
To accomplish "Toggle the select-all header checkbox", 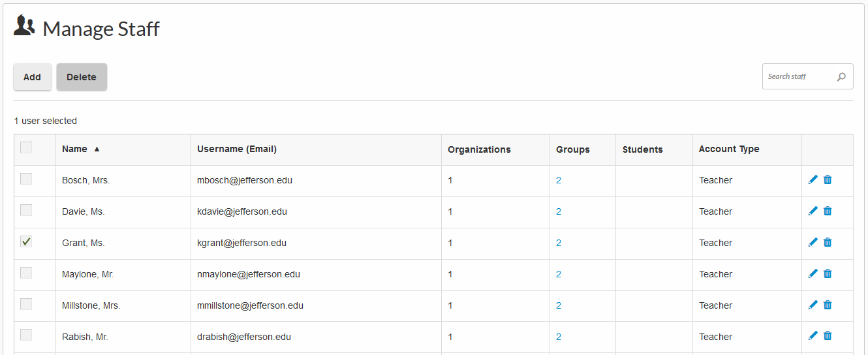I will pos(26,147).
